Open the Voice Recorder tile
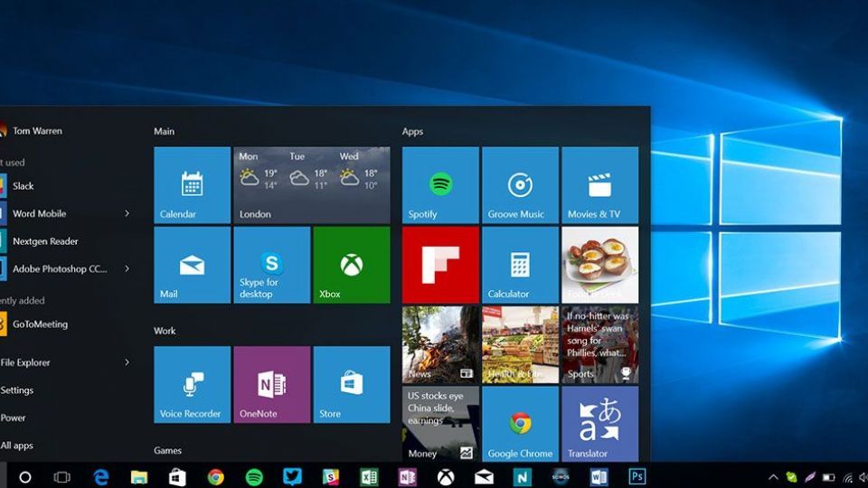Image resolution: width=868 pixels, height=488 pixels. (x=192, y=384)
